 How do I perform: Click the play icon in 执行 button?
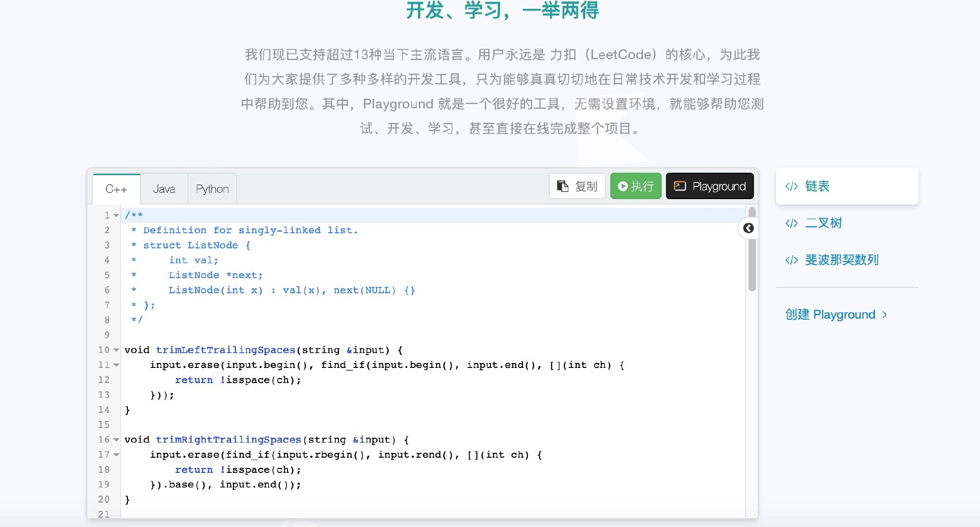tap(623, 186)
